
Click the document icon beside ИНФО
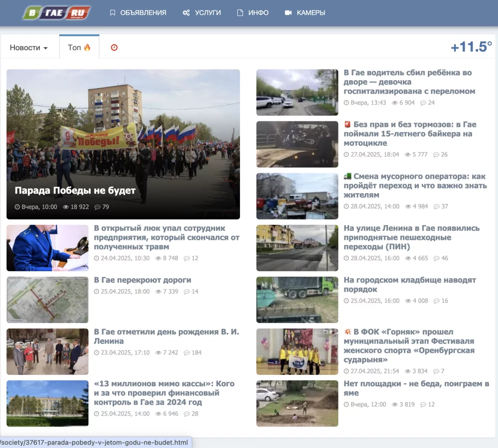pos(240,13)
